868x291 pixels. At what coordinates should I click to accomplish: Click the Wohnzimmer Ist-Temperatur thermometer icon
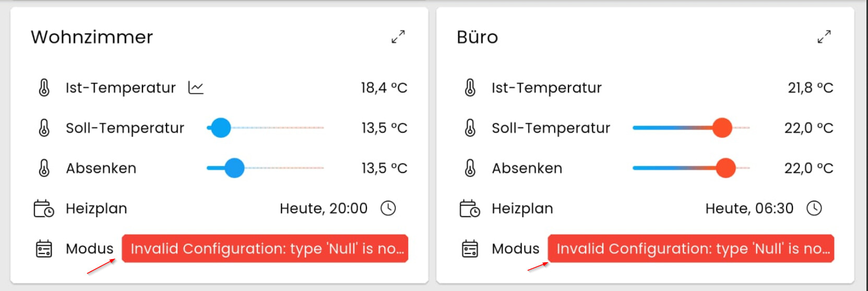pos(44,88)
